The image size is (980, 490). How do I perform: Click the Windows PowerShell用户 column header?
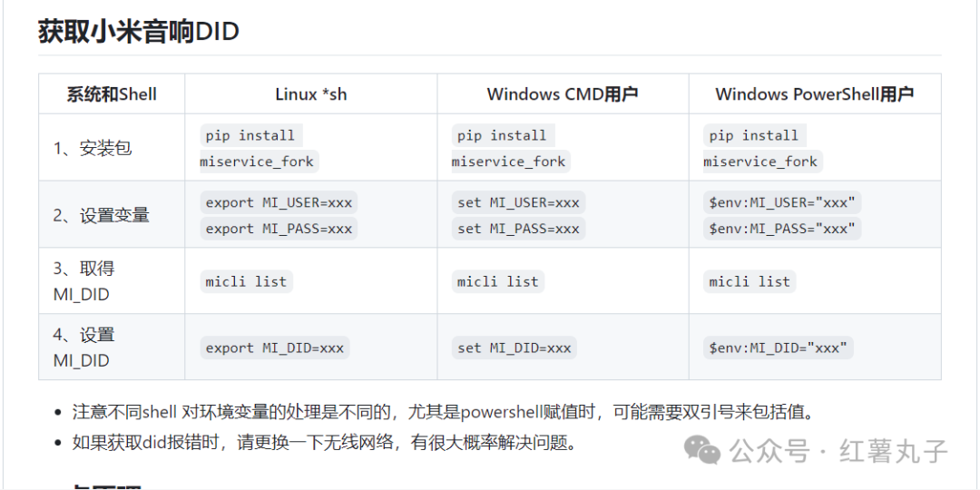pyautogui.click(x=815, y=94)
